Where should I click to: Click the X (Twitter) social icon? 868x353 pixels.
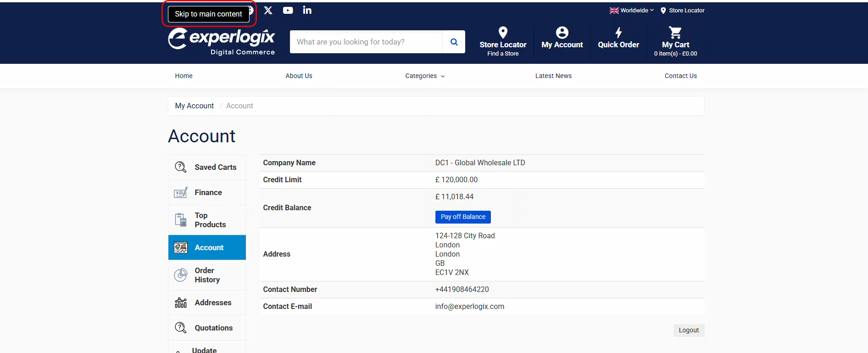(x=268, y=10)
